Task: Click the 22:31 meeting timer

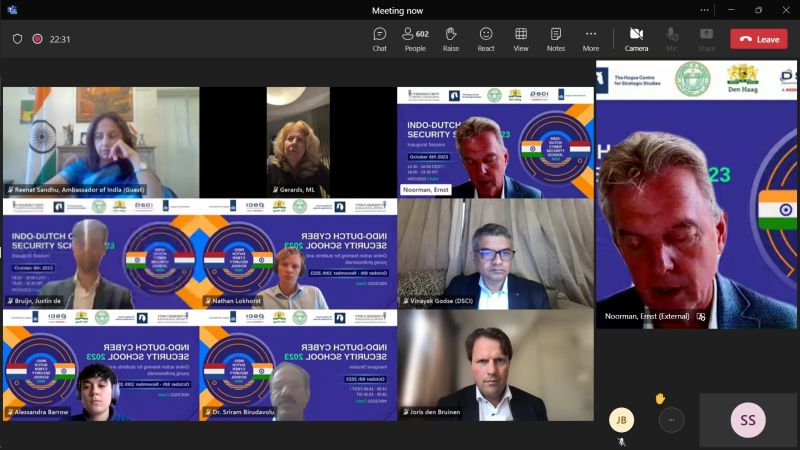Action: tap(60, 39)
